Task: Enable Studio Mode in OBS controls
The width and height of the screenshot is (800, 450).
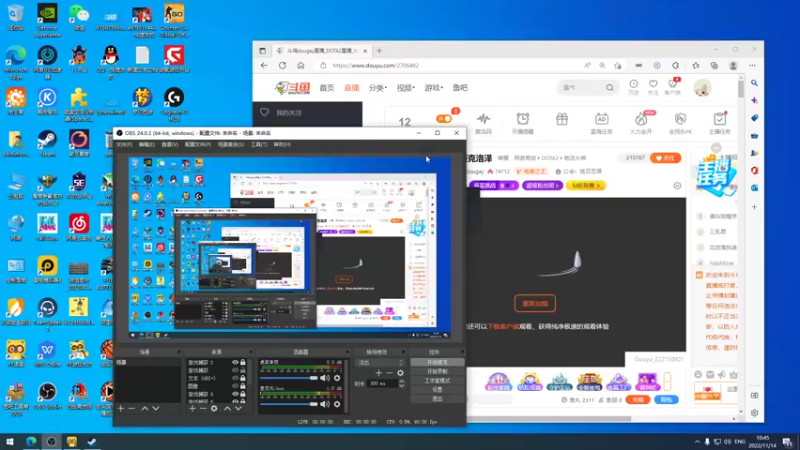Action: [x=437, y=381]
